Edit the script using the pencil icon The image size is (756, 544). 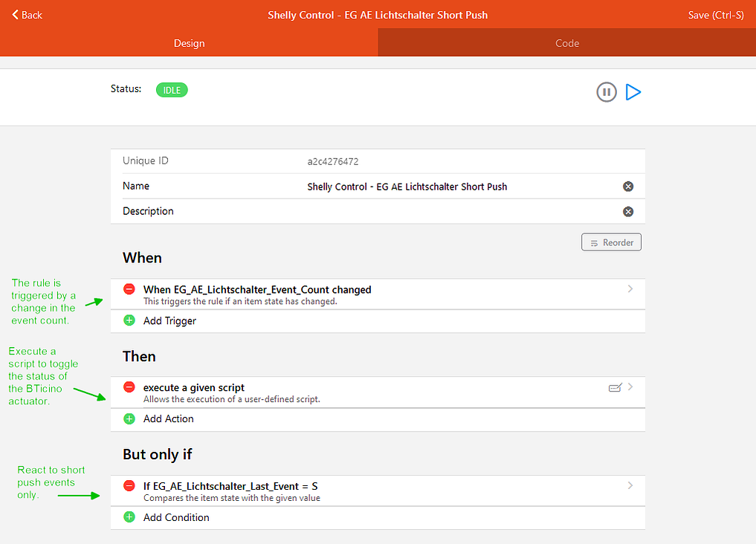(x=616, y=387)
